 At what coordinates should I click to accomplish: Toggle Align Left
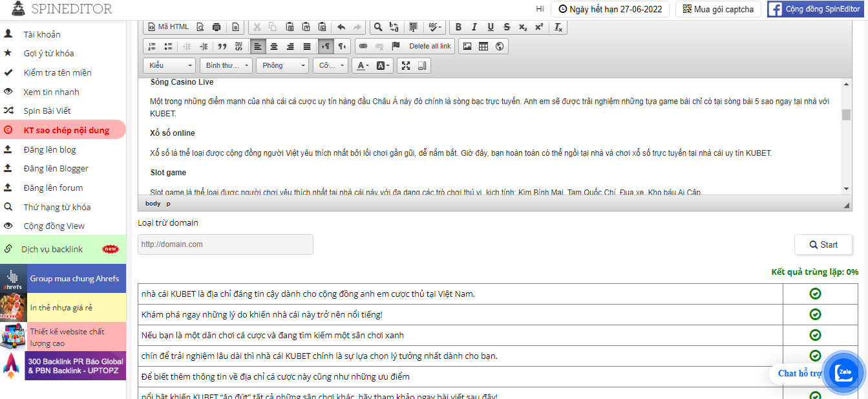point(258,47)
